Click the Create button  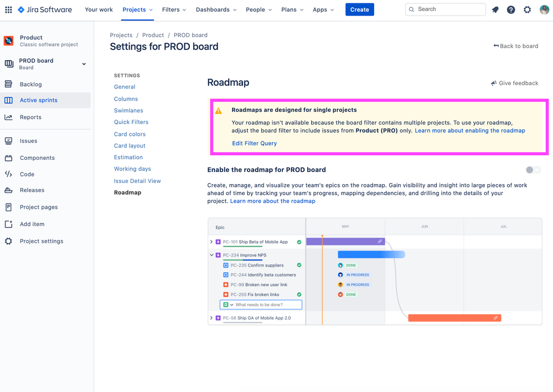(x=360, y=10)
